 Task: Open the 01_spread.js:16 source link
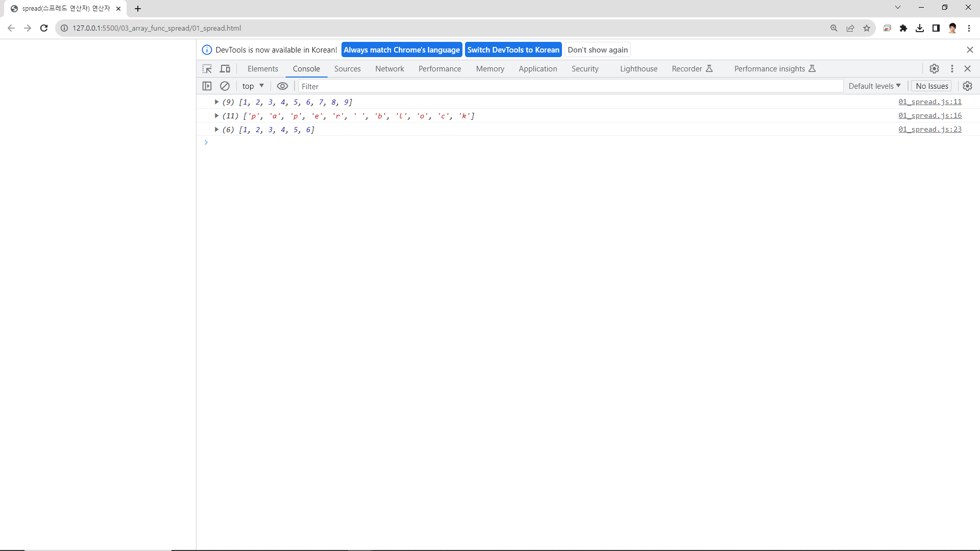(929, 116)
